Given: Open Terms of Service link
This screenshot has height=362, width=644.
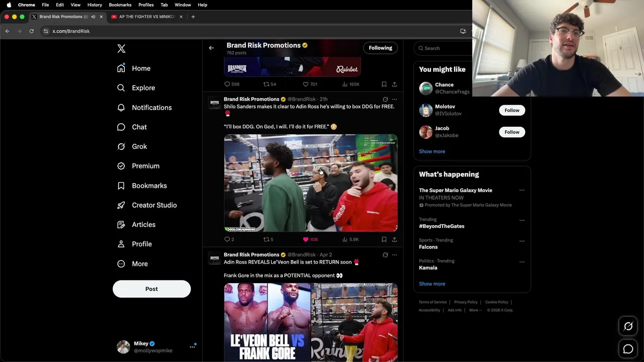Looking at the screenshot, I should point(433,302).
